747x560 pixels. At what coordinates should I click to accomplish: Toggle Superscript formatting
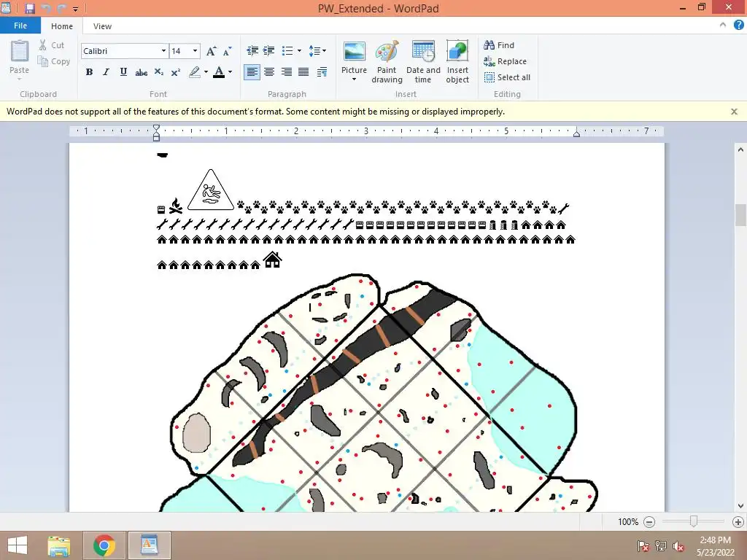pyautogui.click(x=175, y=72)
